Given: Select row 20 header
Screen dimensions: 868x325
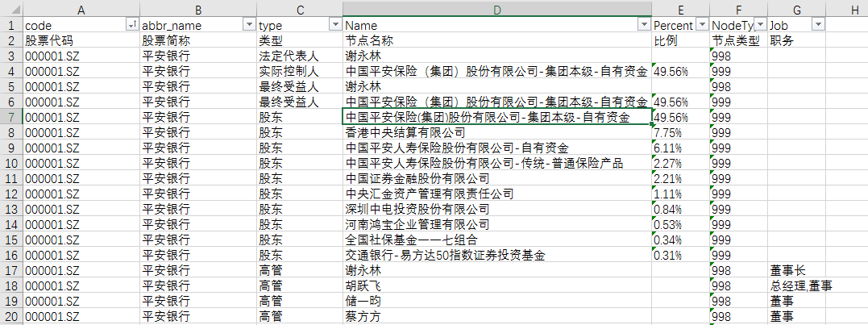Looking at the screenshot, I should (x=11, y=317).
